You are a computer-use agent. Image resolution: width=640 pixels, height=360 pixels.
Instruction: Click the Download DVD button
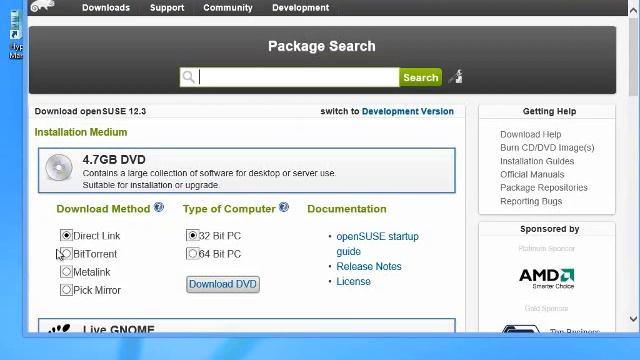[x=223, y=284]
